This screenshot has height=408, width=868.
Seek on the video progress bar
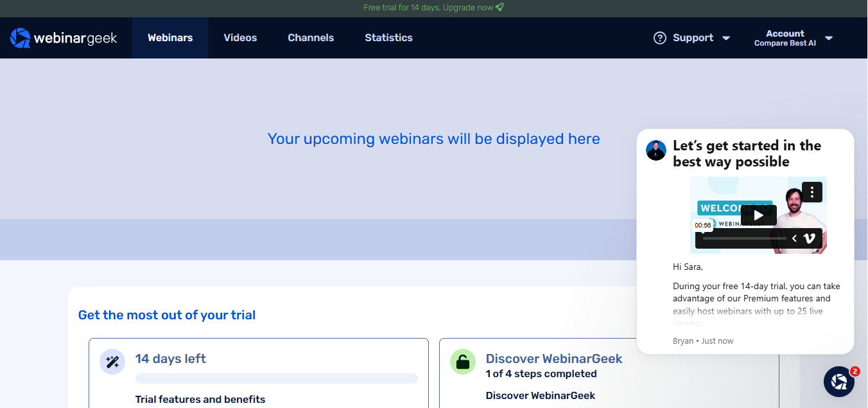point(744,238)
